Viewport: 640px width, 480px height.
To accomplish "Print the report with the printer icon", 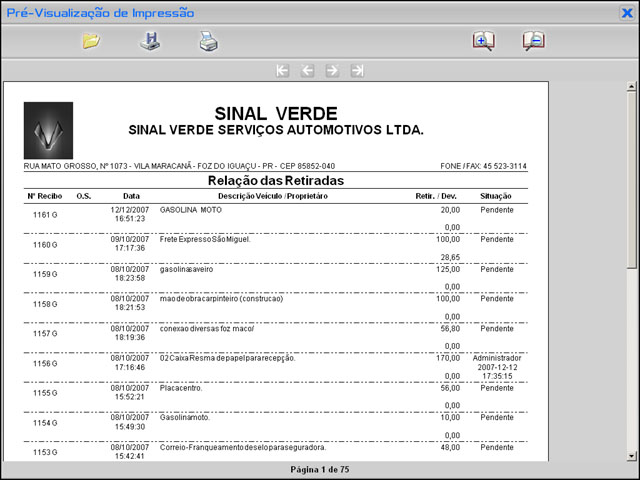I will [207, 42].
